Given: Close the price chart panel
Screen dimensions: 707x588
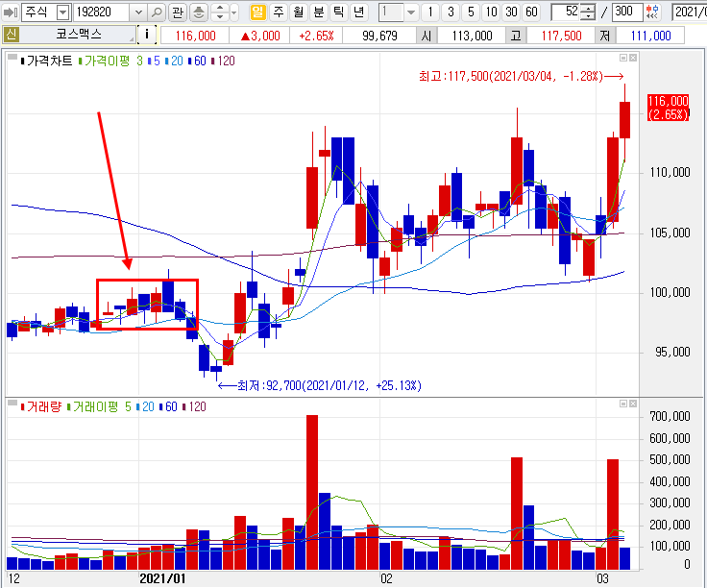Looking at the screenshot, I should click(x=633, y=58).
